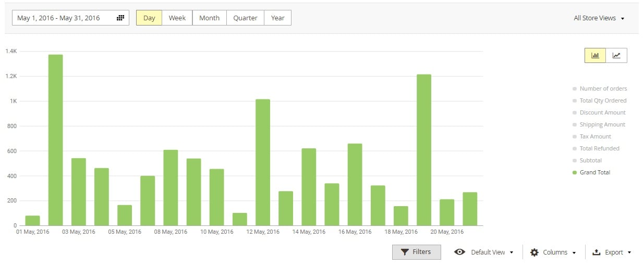Click the 16 May, 2016 axis label

pos(355,232)
